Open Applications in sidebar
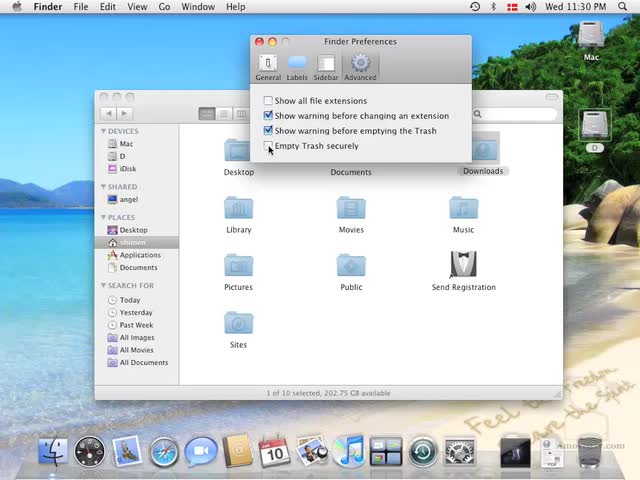Viewport: 640px width, 480px height. (x=137, y=255)
